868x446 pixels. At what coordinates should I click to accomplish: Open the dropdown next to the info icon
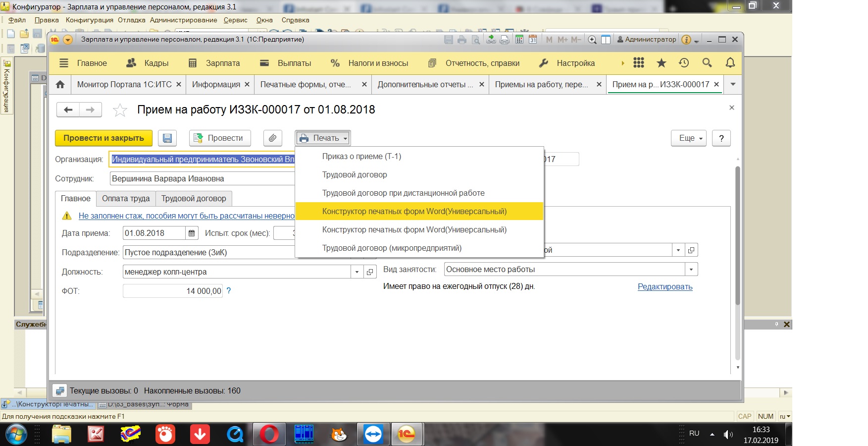[696, 41]
